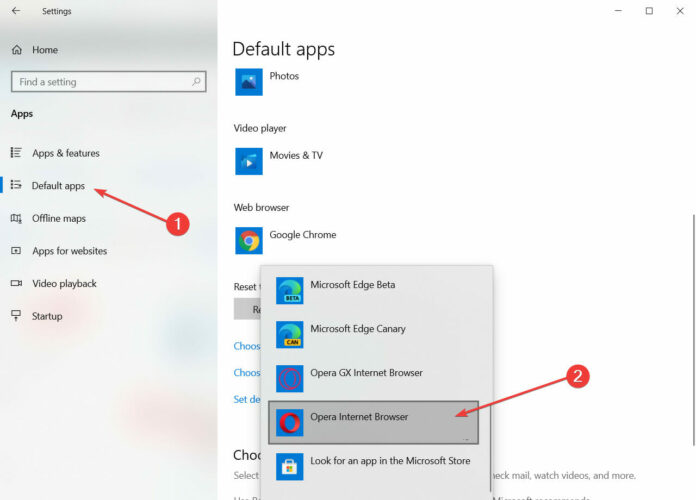This screenshot has width=696, height=500.
Task: Click the Microsoft Edge Canary icon
Action: (289, 334)
